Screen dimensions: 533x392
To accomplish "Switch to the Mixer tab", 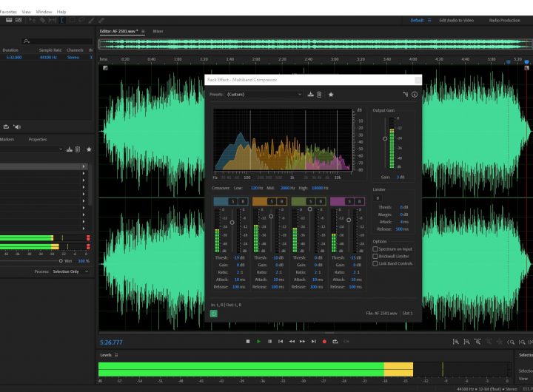I will click(158, 31).
